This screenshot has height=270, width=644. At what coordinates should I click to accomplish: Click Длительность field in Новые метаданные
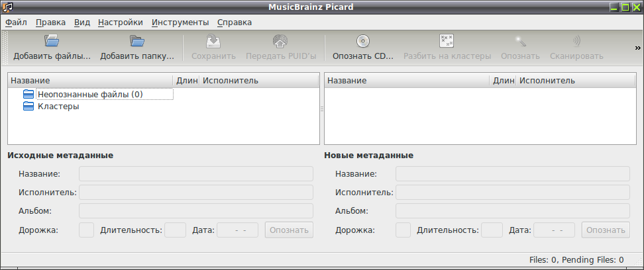click(492, 230)
